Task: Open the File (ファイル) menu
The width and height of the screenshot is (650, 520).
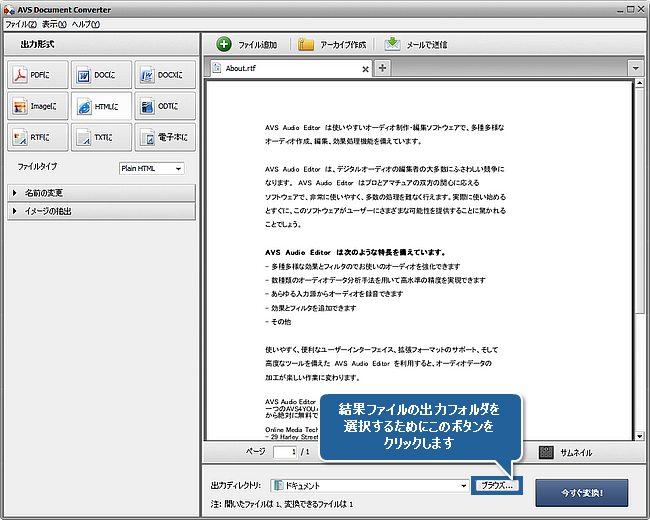Action: point(21,24)
